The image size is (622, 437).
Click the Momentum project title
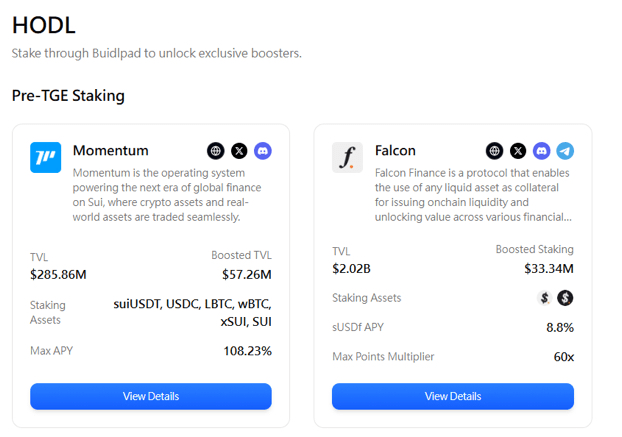(x=110, y=151)
